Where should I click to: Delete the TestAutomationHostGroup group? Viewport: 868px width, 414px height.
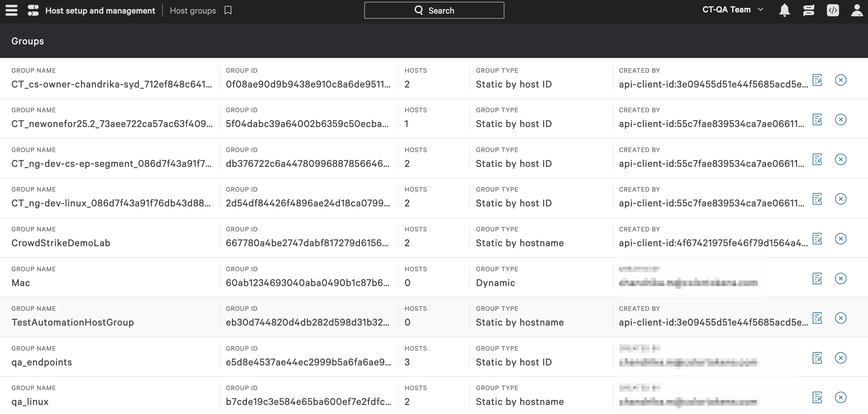841,318
